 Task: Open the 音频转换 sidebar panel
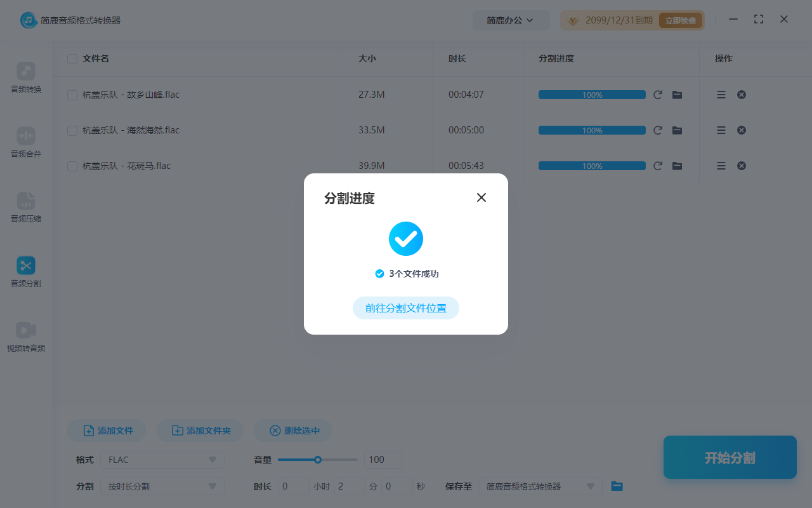click(x=25, y=77)
